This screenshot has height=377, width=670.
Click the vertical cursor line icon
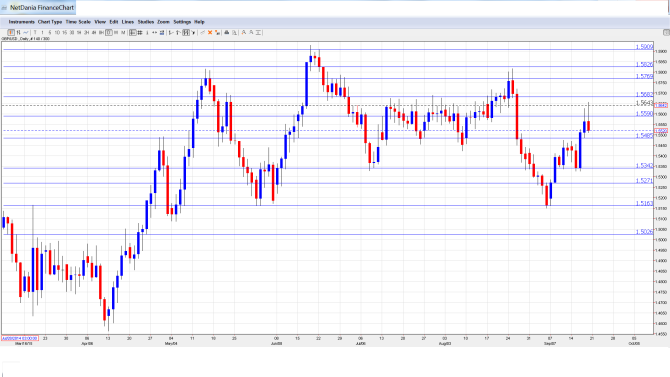[x=147, y=32]
